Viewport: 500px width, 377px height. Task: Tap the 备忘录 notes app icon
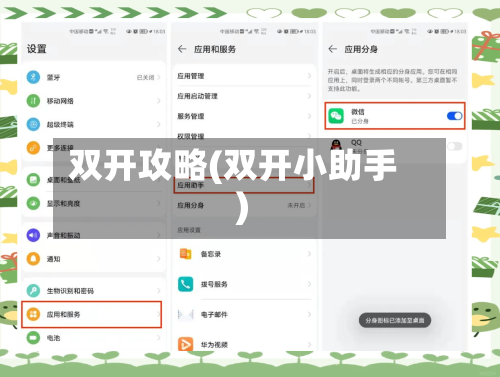click(x=185, y=254)
